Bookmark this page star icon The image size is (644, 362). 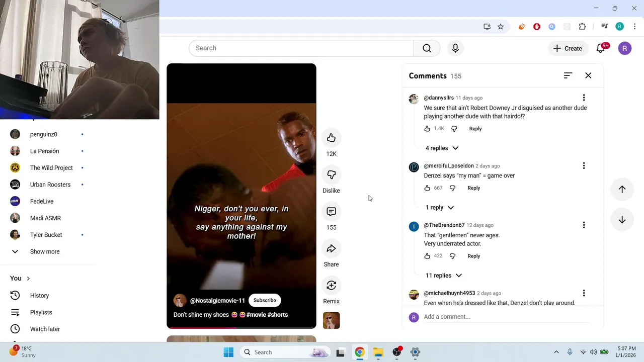501,27
